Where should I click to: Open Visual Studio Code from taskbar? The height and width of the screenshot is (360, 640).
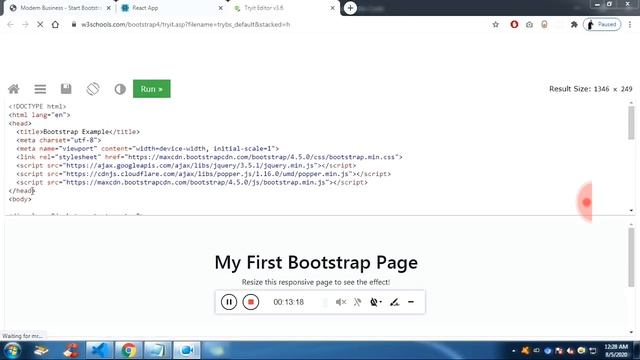[x=99, y=351]
